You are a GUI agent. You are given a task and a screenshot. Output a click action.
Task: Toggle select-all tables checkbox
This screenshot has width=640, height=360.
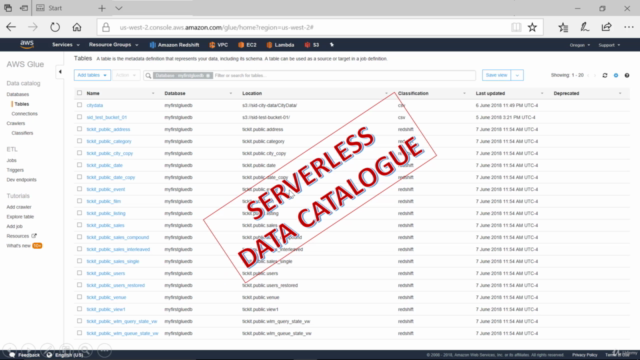click(79, 93)
